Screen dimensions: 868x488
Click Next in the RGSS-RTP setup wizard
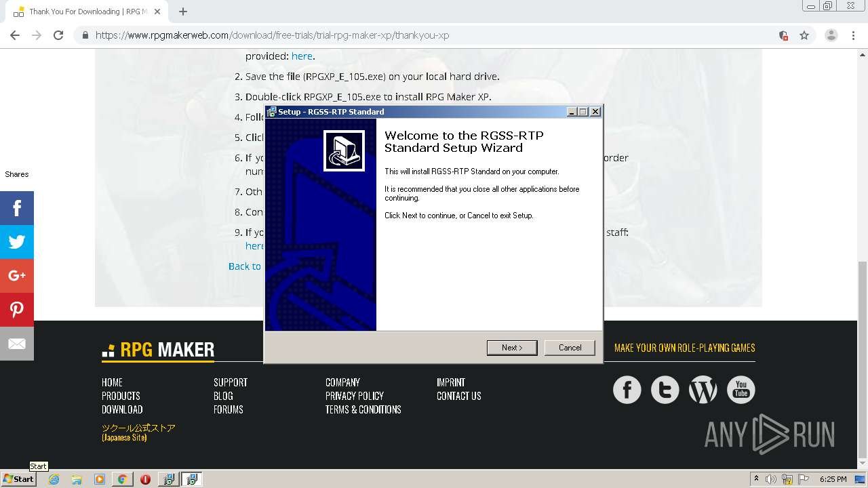click(x=512, y=348)
